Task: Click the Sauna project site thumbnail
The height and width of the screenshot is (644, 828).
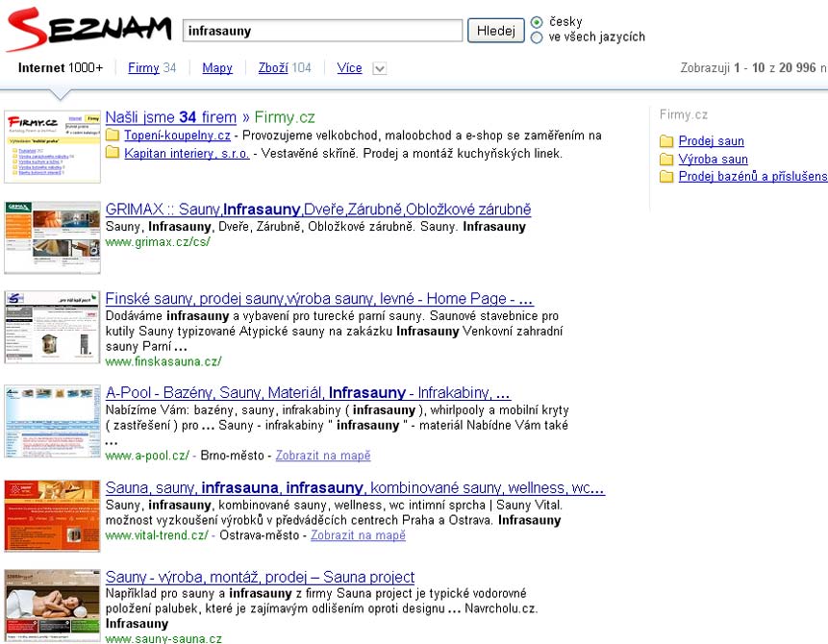Action: point(52,606)
